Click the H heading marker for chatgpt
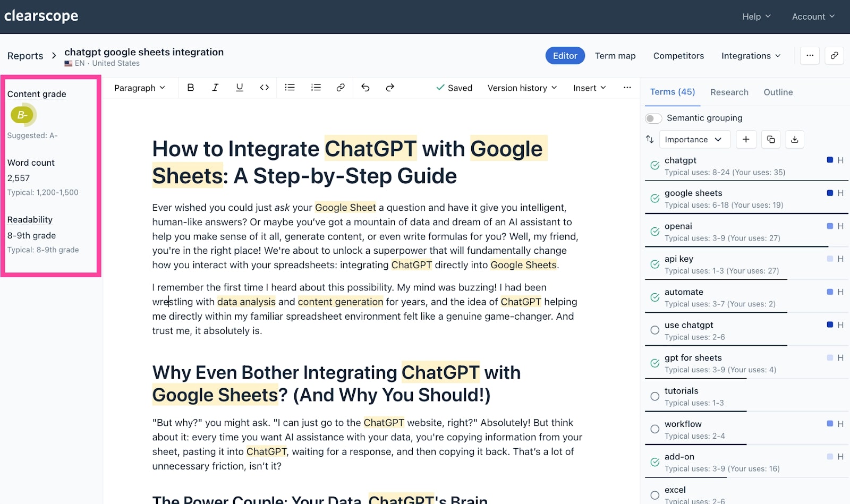The width and height of the screenshot is (850, 504). click(840, 160)
